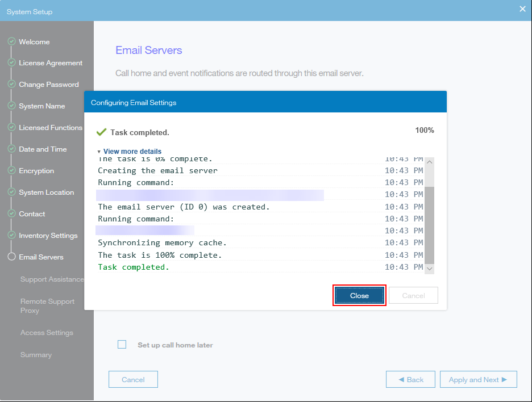532x402 pixels.
Task: Click the log's vertical scrollbar thumb
Action: coord(430,224)
